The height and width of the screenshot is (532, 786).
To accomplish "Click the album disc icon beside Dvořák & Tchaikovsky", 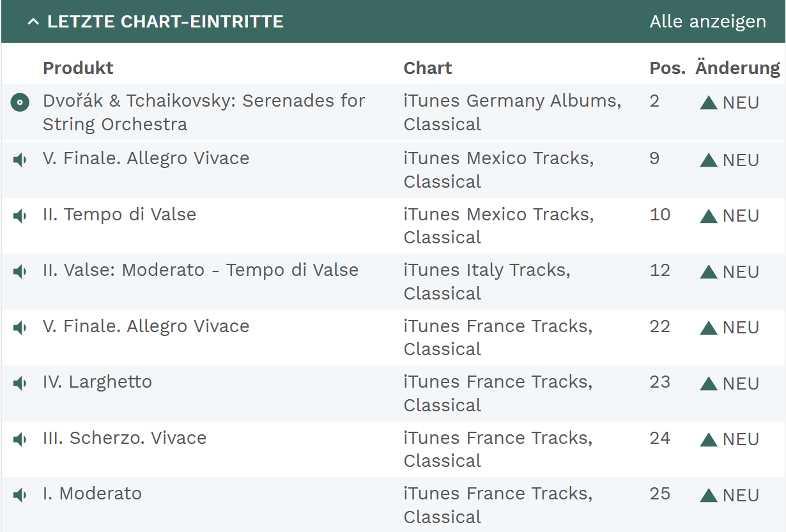I will click(20, 102).
